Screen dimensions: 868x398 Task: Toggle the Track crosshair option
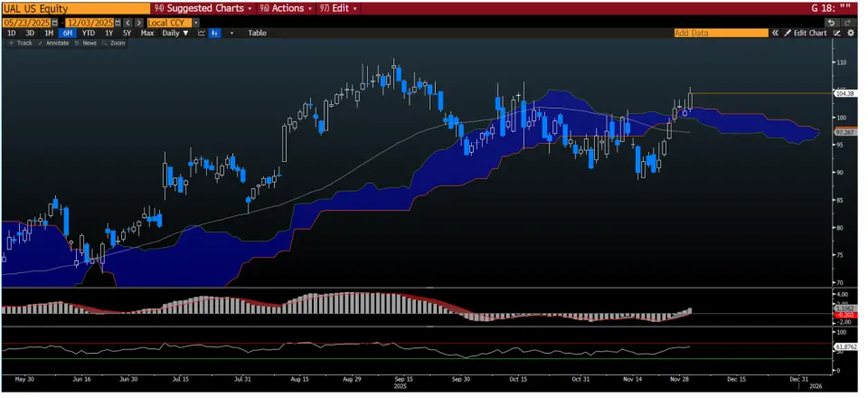(x=21, y=43)
